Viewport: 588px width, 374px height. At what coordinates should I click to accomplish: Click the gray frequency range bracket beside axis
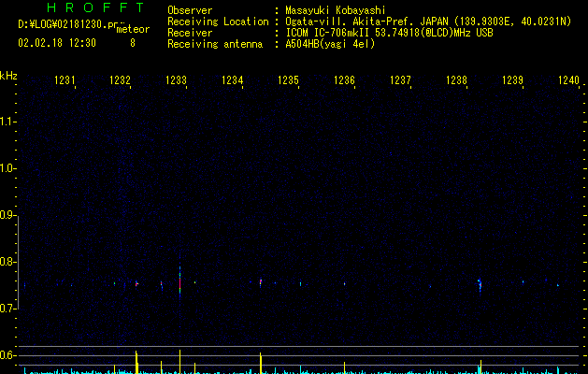click(18, 263)
